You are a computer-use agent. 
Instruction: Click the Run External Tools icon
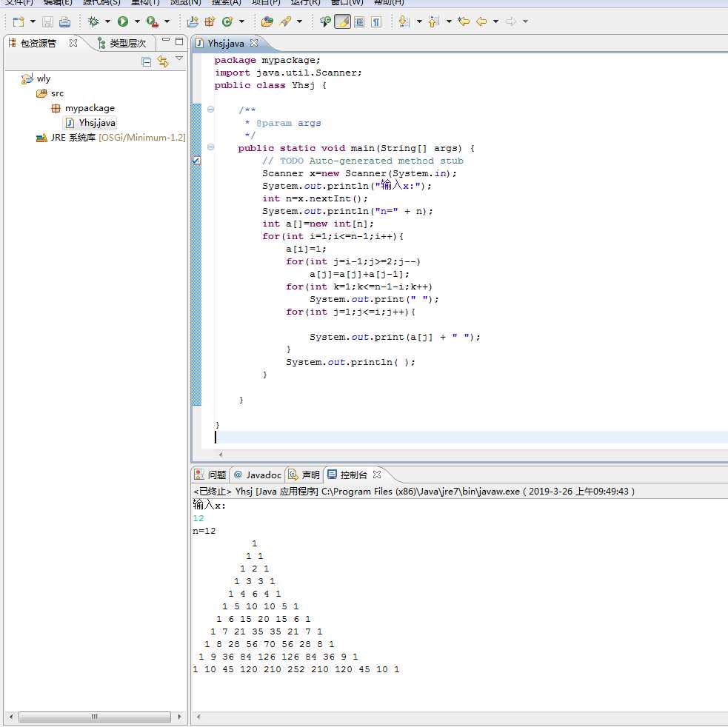coord(153,21)
